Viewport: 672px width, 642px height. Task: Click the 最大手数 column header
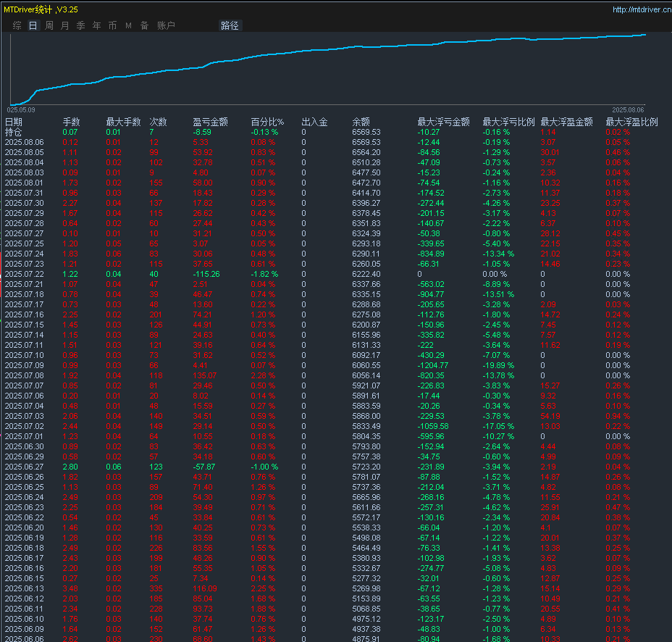tap(123, 122)
